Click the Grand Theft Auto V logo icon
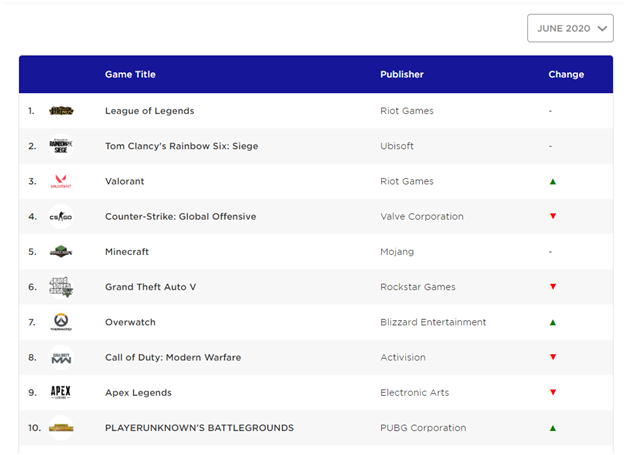This screenshot has width=627, height=455. (x=61, y=287)
